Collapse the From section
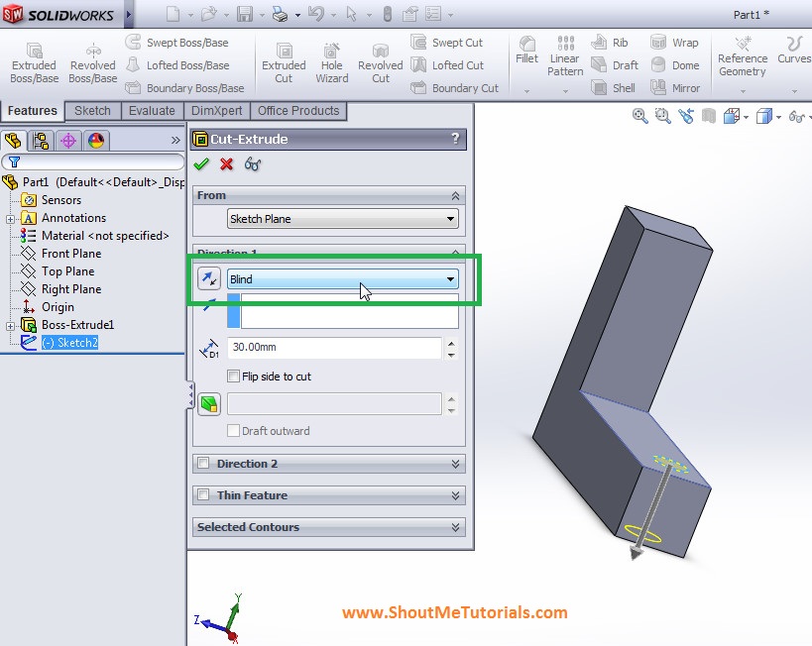This screenshot has height=646, width=812. pos(455,195)
